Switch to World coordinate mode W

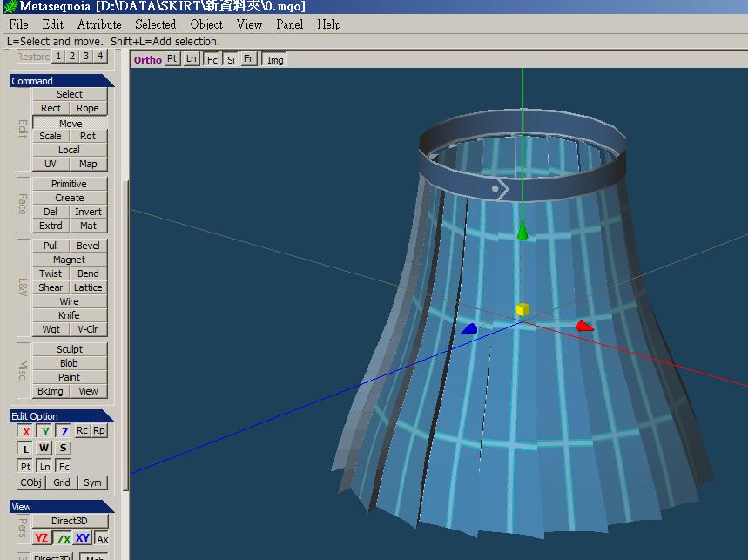[44, 448]
